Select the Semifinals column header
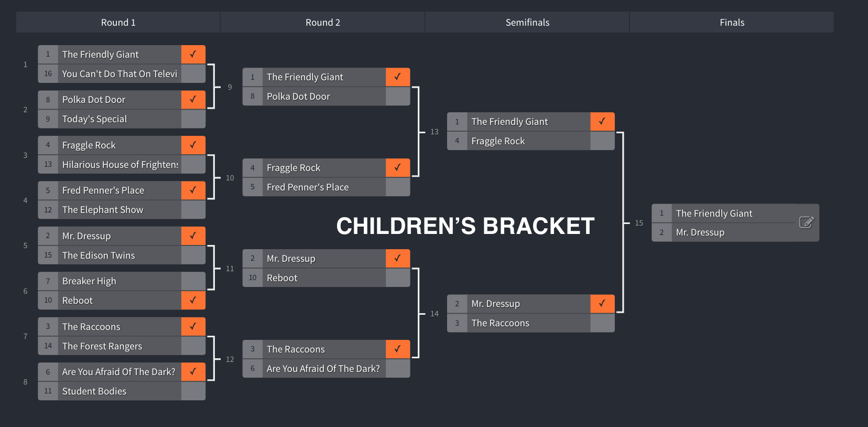This screenshot has width=868, height=427. point(527,23)
